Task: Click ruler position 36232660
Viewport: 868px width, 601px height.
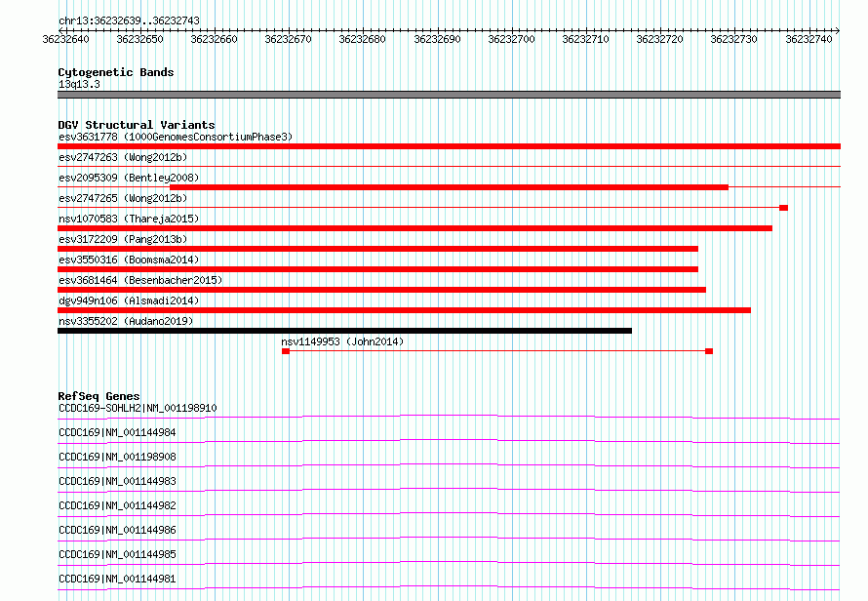Action: [214, 39]
